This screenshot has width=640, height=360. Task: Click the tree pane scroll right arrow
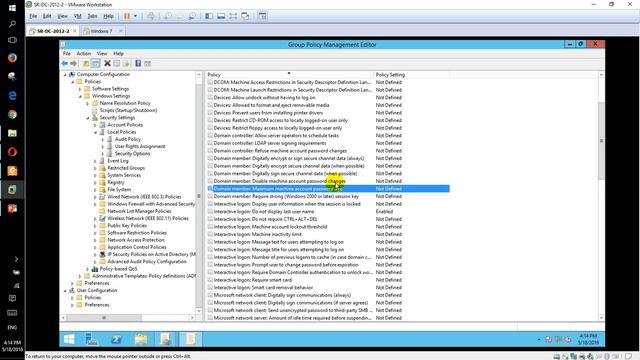tap(192, 318)
